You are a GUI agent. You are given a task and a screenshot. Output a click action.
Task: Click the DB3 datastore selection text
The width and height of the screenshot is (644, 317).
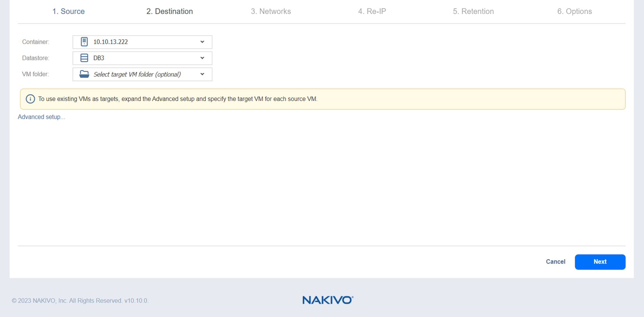pos(99,58)
